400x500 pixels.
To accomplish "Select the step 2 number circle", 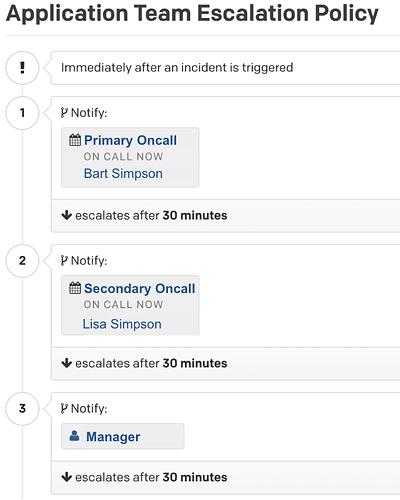I will point(22,261).
